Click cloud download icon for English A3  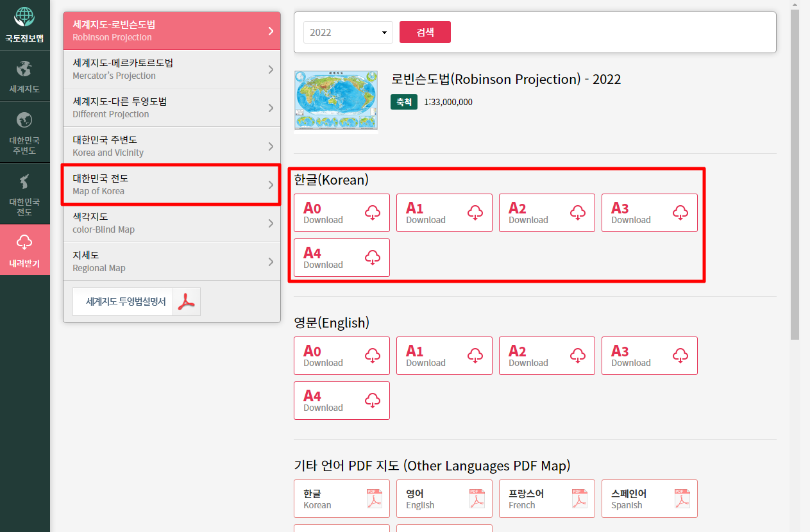[x=680, y=356]
